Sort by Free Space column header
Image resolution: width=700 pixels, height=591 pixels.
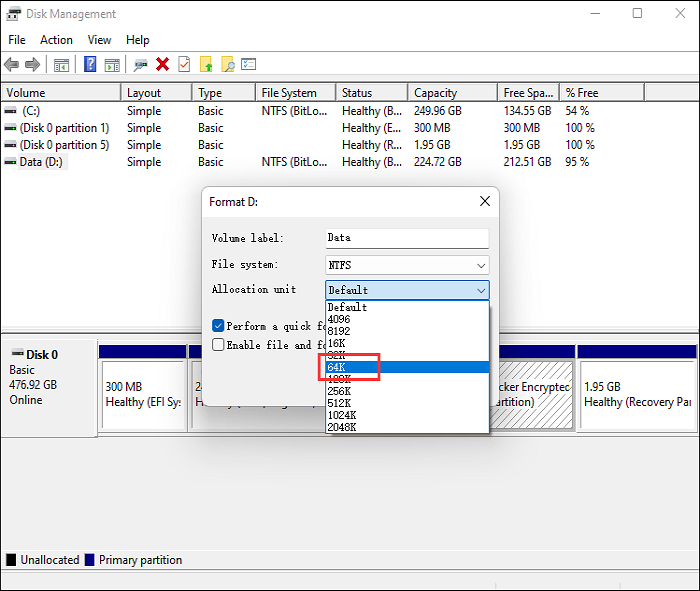(529, 92)
